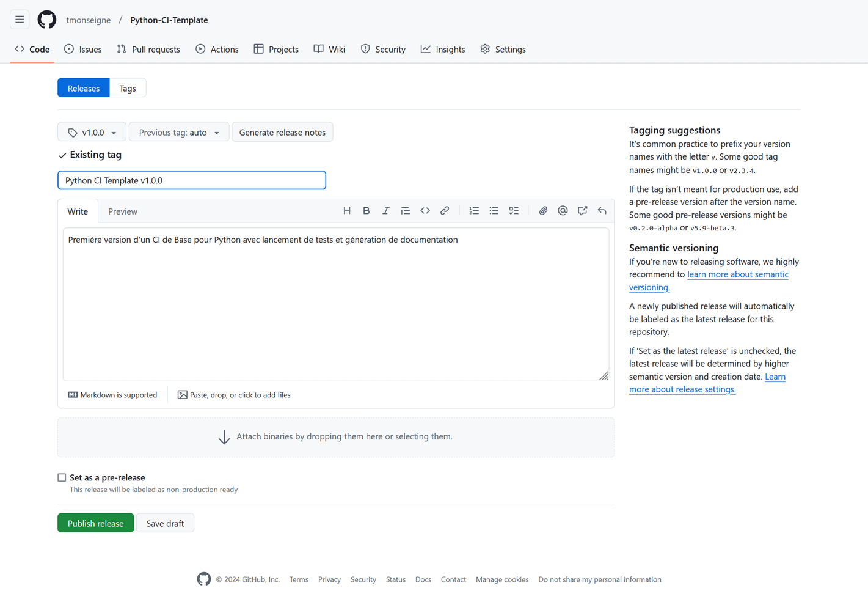
Task: Open the semantic versioning link
Action: 737,274
